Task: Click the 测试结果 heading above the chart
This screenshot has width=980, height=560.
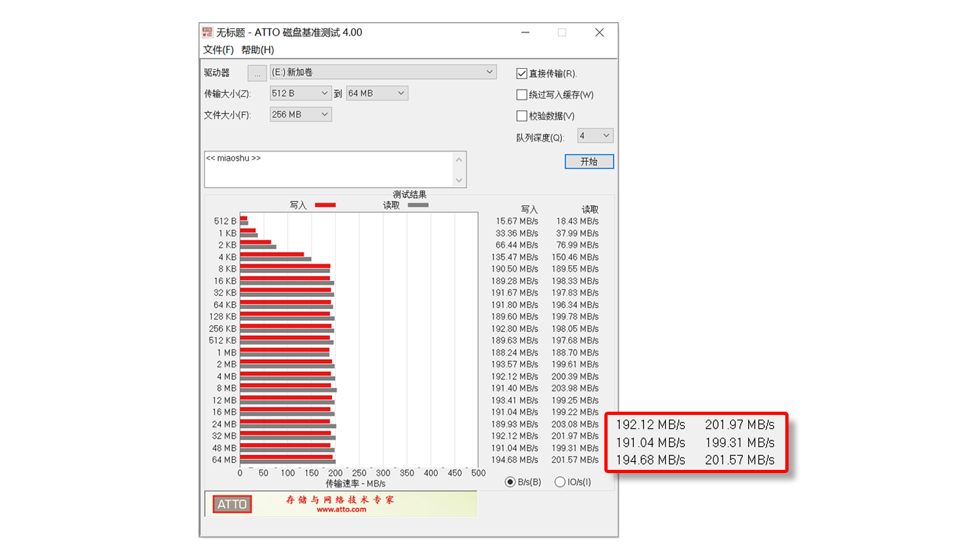Action: (410, 195)
